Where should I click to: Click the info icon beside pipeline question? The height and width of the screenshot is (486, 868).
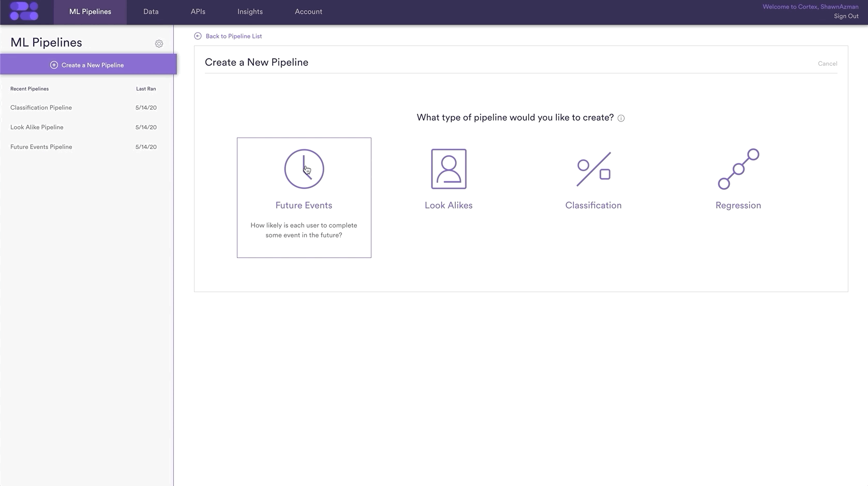(x=621, y=118)
